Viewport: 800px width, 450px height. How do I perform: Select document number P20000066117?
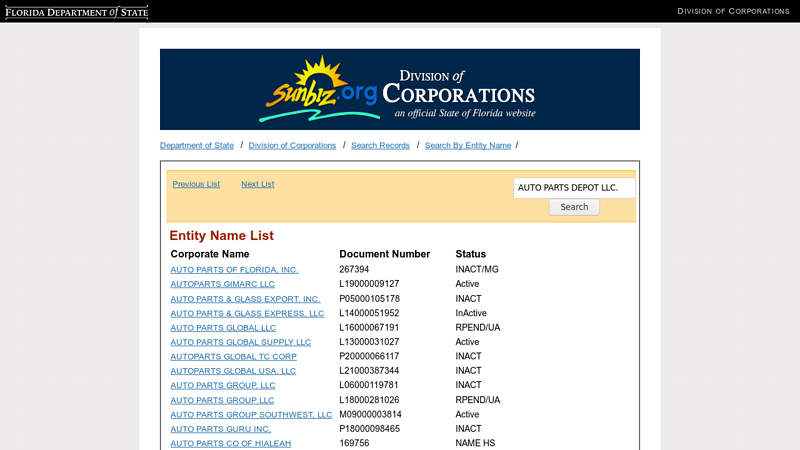(369, 356)
